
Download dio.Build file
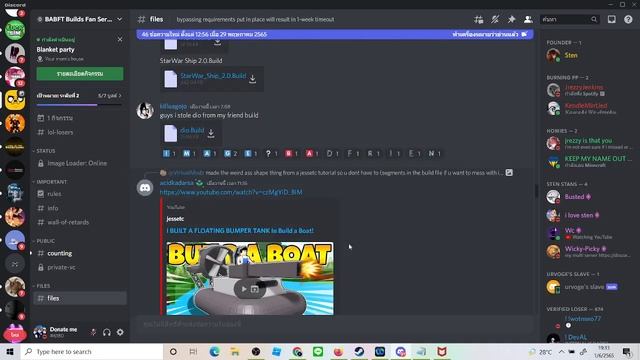(211, 133)
